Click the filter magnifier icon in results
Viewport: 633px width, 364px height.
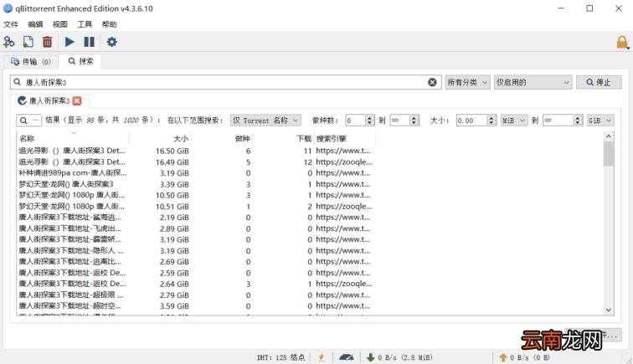(23, 120)
